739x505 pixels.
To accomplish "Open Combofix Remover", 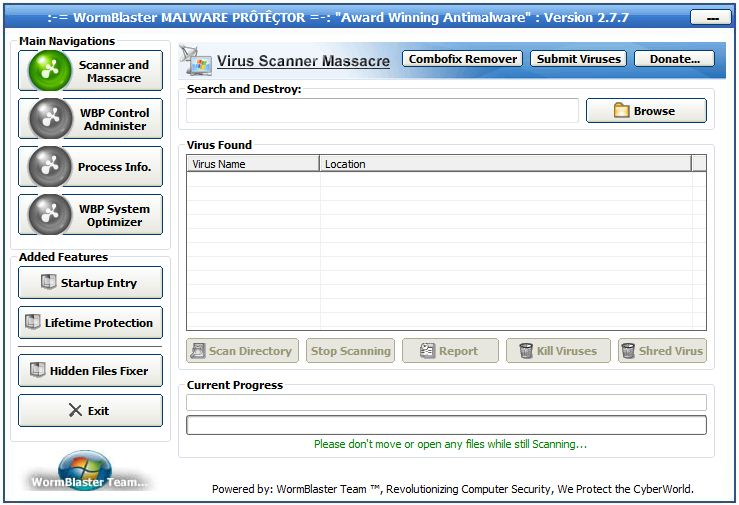I will [x=462, y=59].
